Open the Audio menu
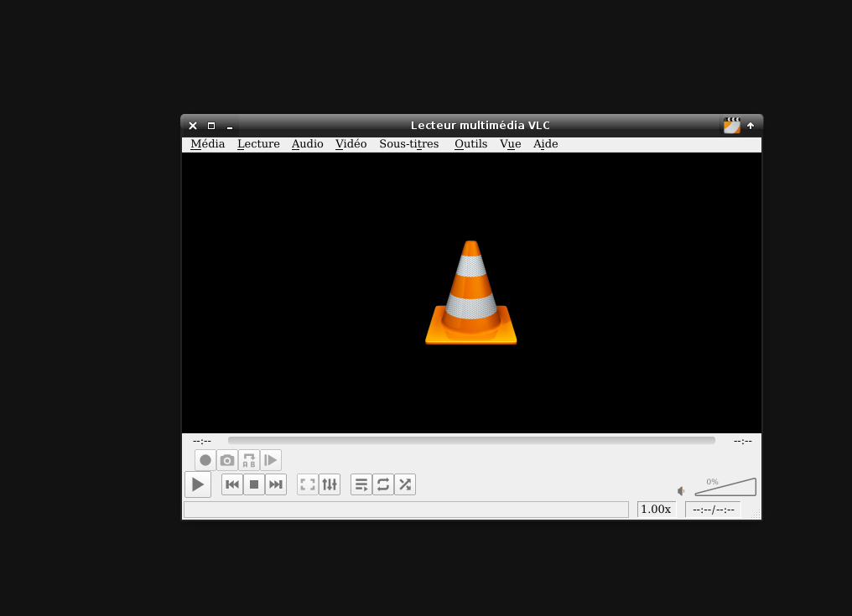This screenshot has width=852, height=616. [x=308, y=144]
